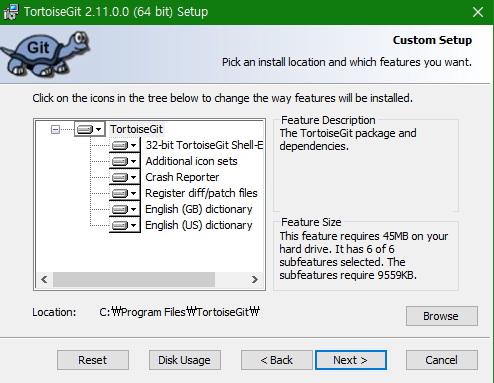This screenshot has width=494, height=383.
Task: Click the Reset button
Action: coord(93,360)
